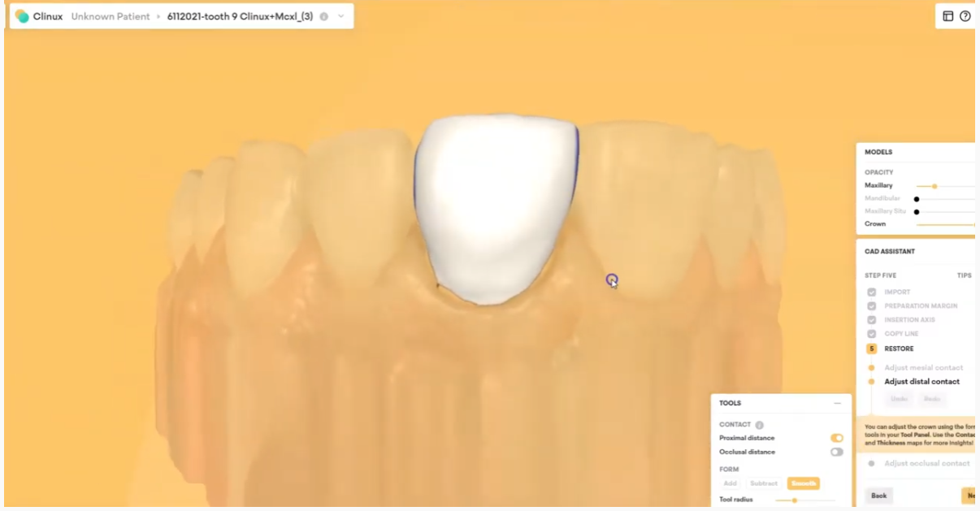Click the Undo button under distal contact
This screenshot has height=511, width=980.
click(x=899, y=399)
